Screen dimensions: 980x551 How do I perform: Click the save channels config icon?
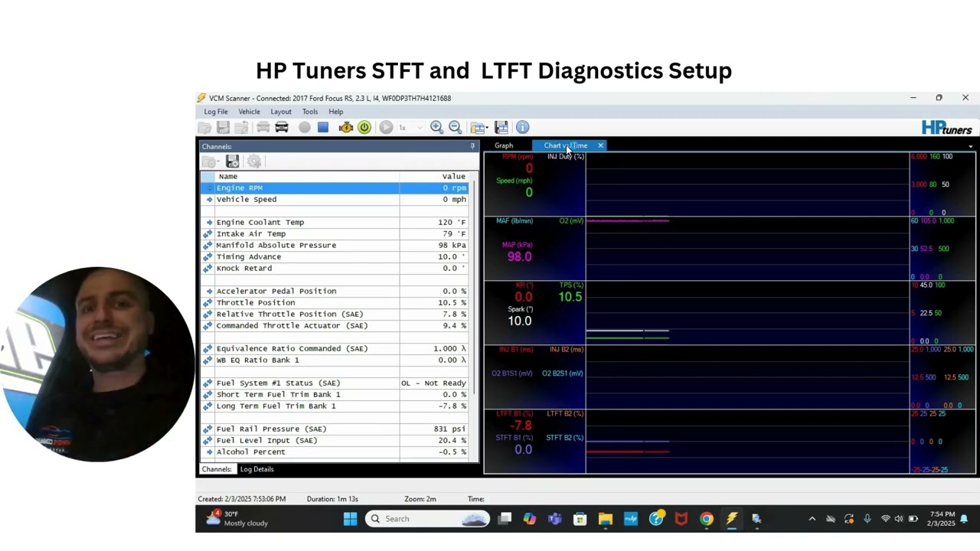point(233,161)
